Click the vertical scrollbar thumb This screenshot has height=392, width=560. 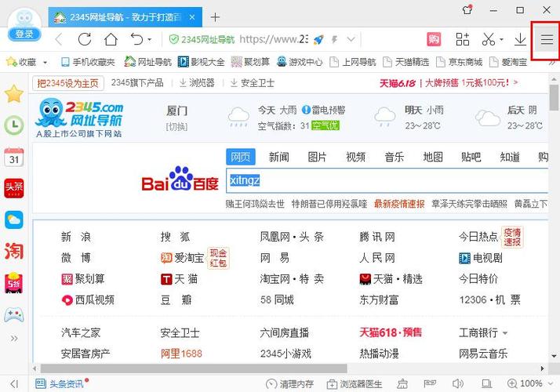[x=554, y=97]
